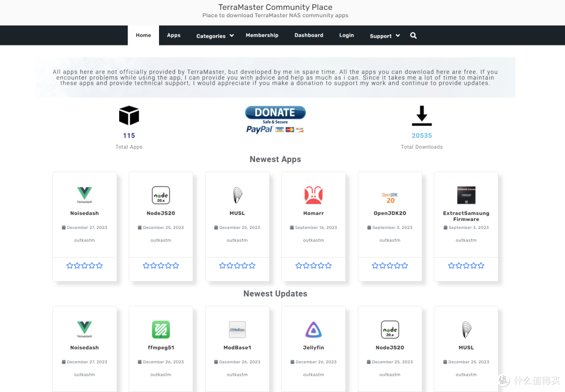The width and height of the screenshot is (565, 392).
Task: Click the NodeJS20 icon under Newest Apps
Action: pyautogui.click(x=161, y=195)
